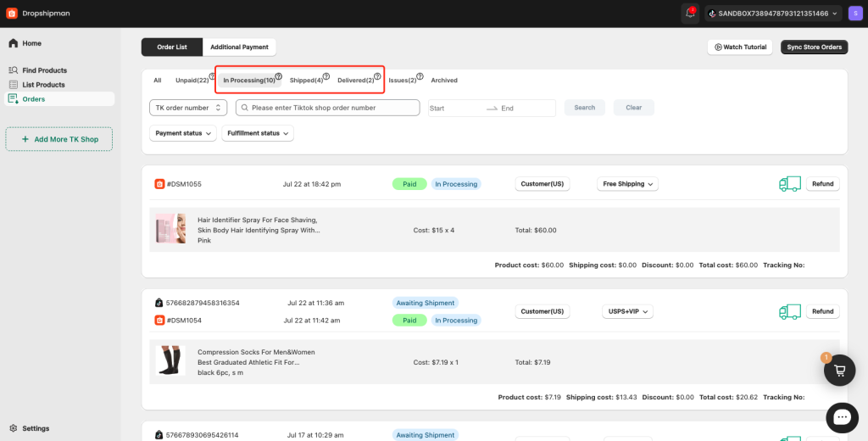
Task: Click help icon next to Delivered
Action: click(x=377, y=76)
